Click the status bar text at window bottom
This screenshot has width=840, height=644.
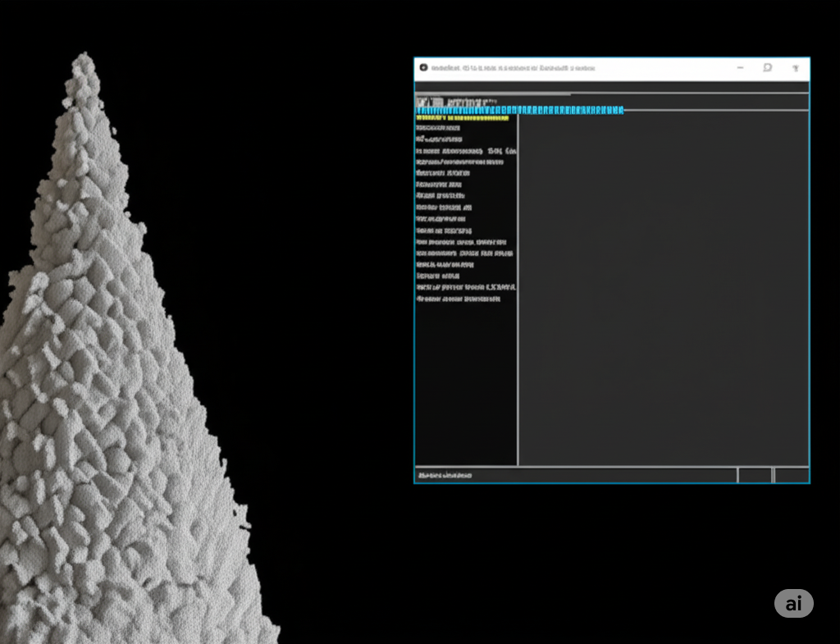pos(444,475)
